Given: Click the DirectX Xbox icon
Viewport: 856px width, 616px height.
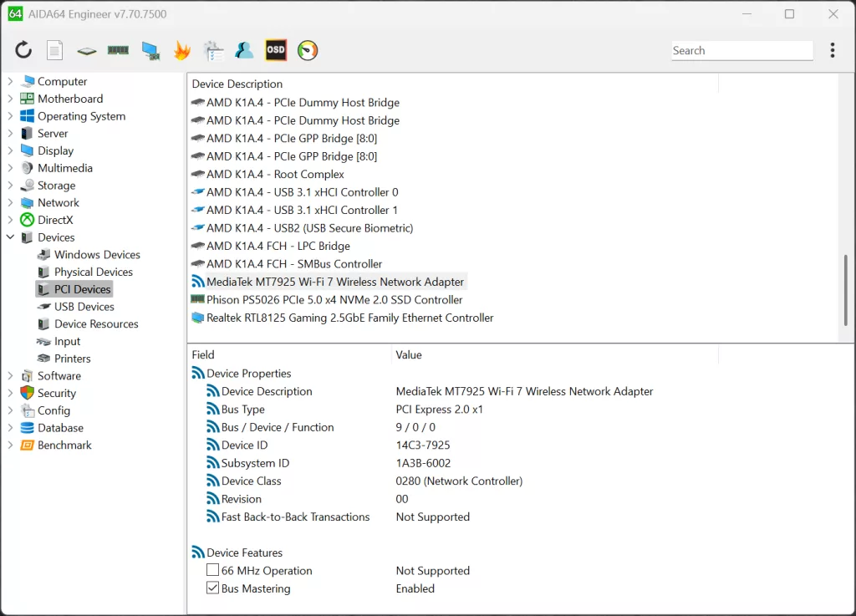Looking at the screenshot, I should tap(28, 220).
